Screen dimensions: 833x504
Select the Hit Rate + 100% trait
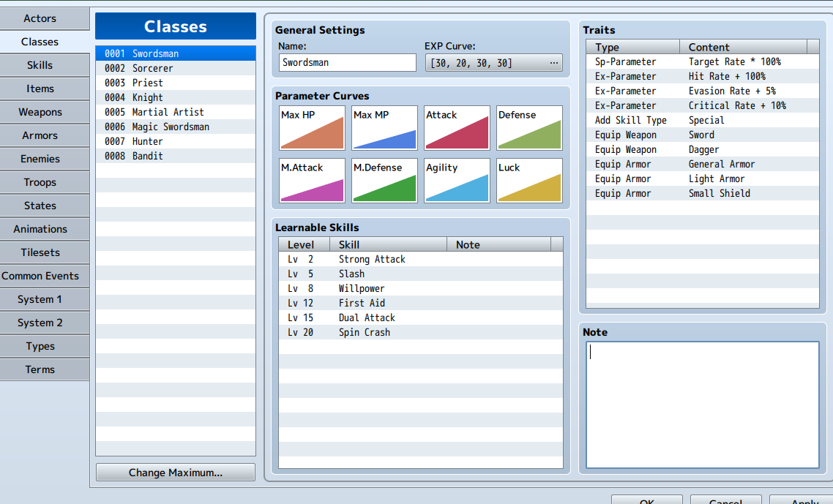(x=702, y=77)
